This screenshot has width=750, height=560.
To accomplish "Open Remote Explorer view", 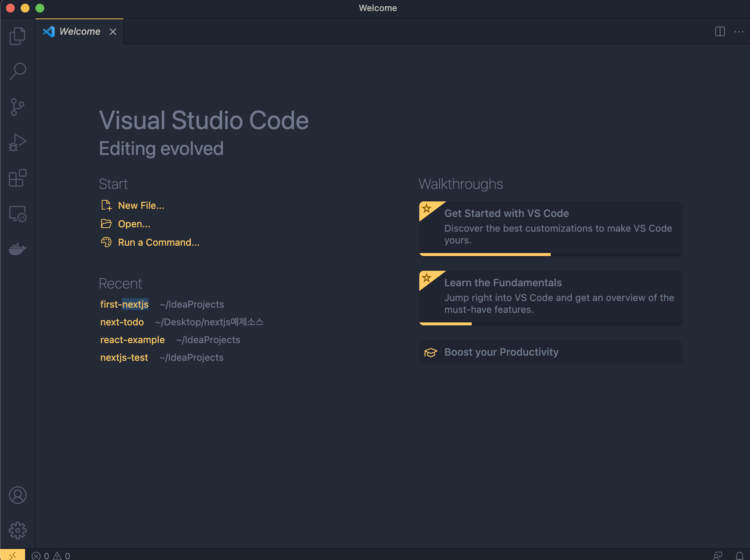I will pyautogui.click(x=17, y=214).
